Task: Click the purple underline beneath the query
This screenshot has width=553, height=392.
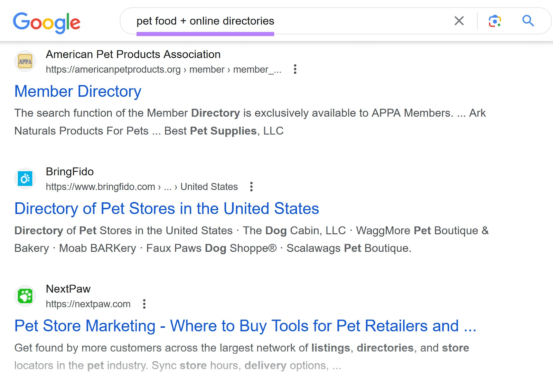Action: (x=206, y=34)
